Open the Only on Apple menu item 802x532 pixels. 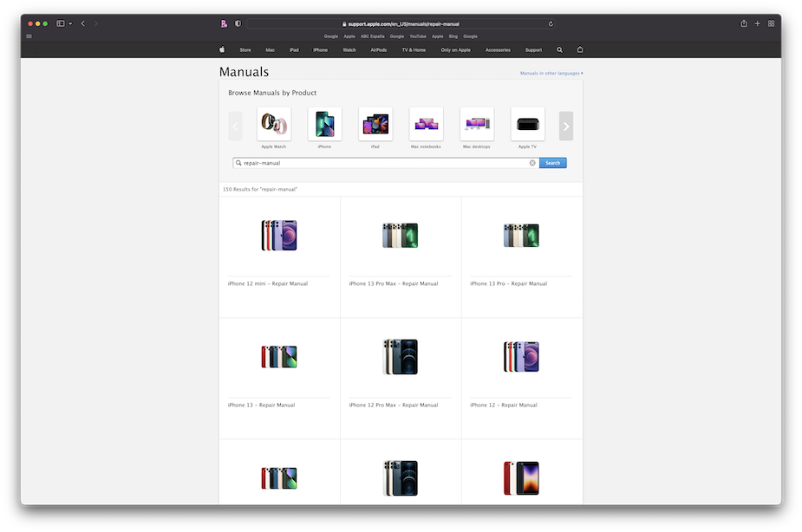pyautogui.click(x=455, y=50)
